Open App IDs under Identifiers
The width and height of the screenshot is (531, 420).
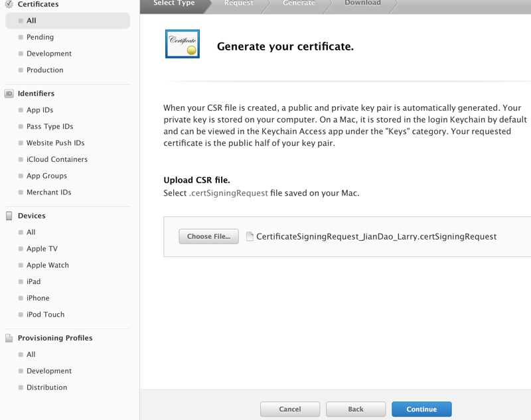point(40,110)
